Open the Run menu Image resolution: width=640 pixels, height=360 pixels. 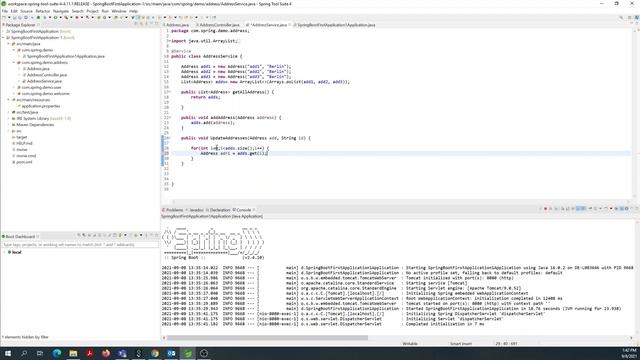[x=105, y=11]
